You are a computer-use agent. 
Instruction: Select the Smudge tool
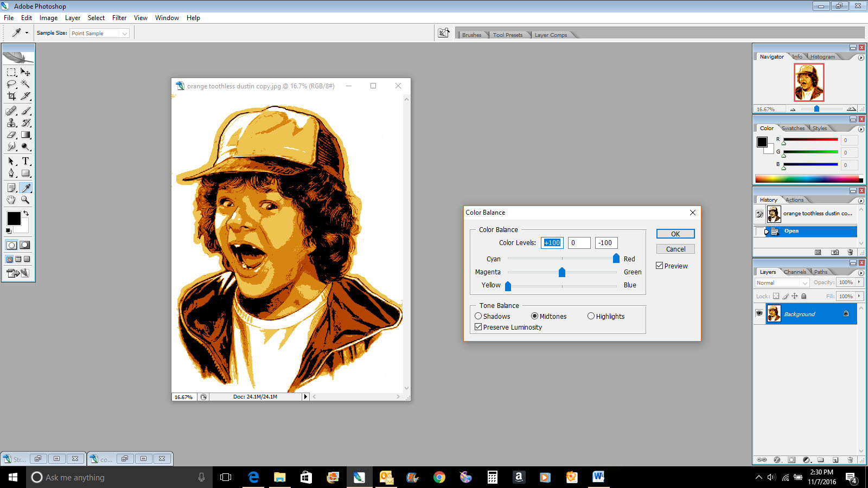(11, 146)
